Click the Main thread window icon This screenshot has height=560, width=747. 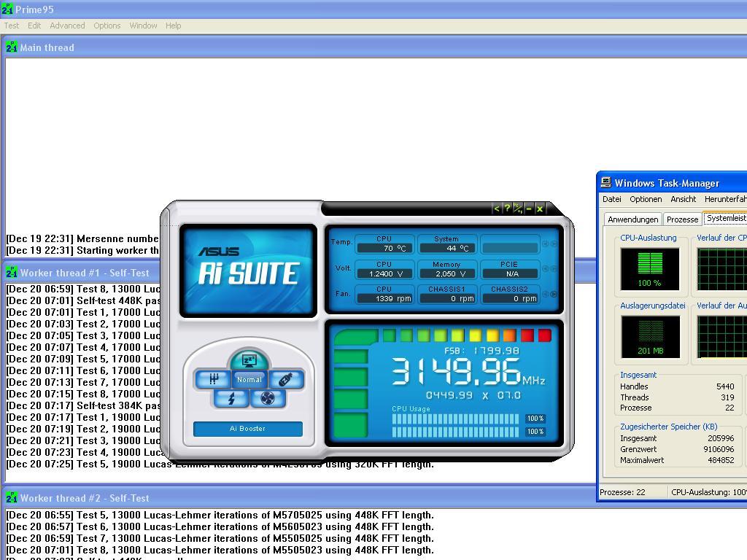point(12,47)
